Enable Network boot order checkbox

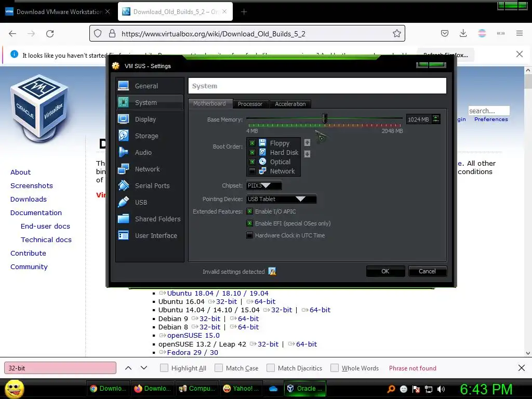[x=252, y=171]
